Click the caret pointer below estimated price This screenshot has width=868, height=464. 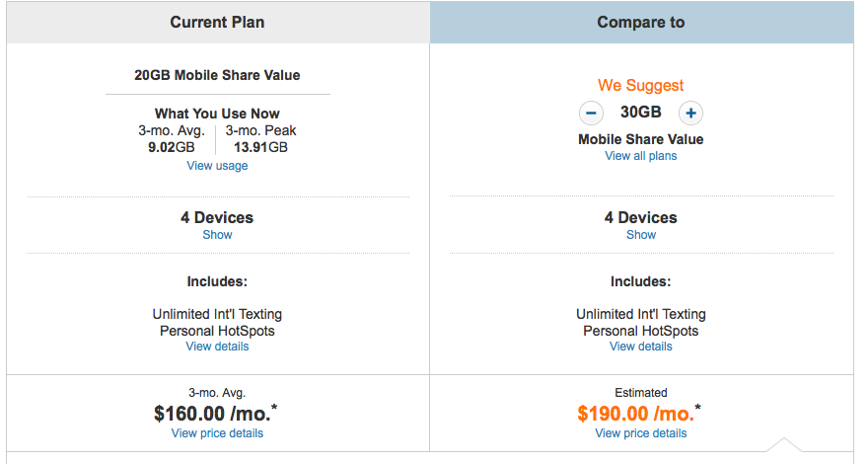coord(783,444)
